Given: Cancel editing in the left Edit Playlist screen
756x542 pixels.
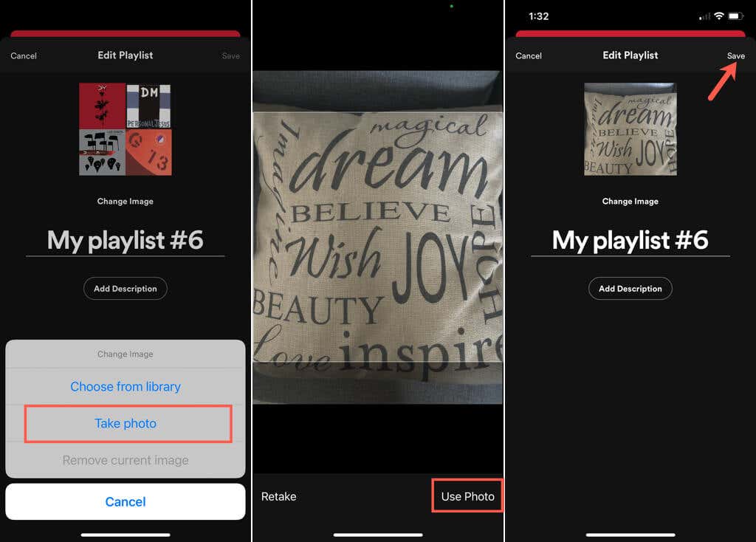Looking at the screenshot, I should click(x=24, y=56).
